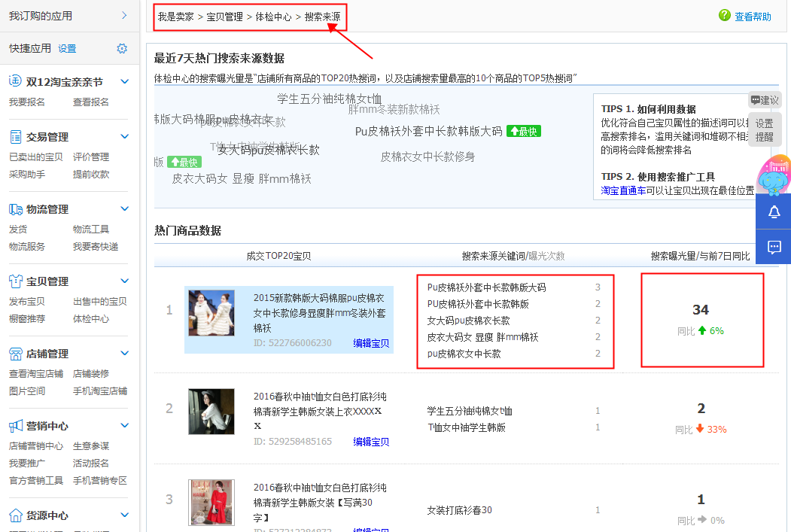The width and height of the screenshot is (791, 532).
Task: Open 手机淘宝店铺 menu item
Action: point(100,391)
